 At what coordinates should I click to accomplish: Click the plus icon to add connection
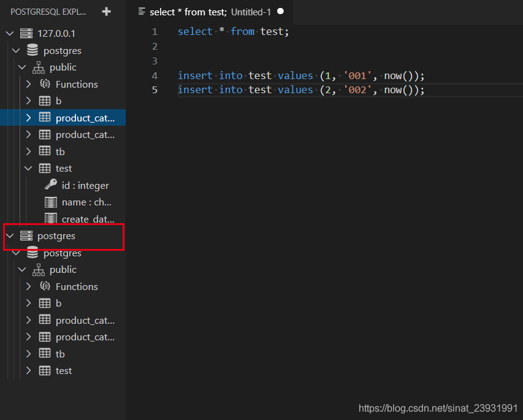coord(107,12)
